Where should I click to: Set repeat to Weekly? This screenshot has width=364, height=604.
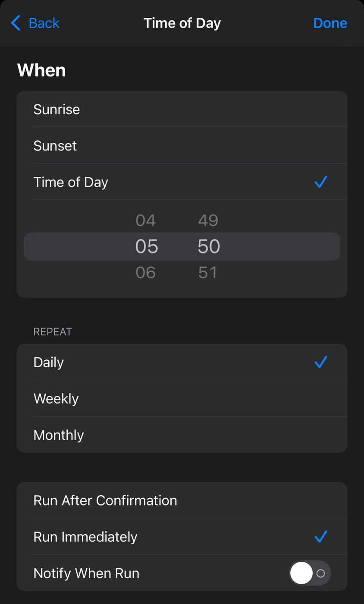pyautogui.click(x=56, y=399)
